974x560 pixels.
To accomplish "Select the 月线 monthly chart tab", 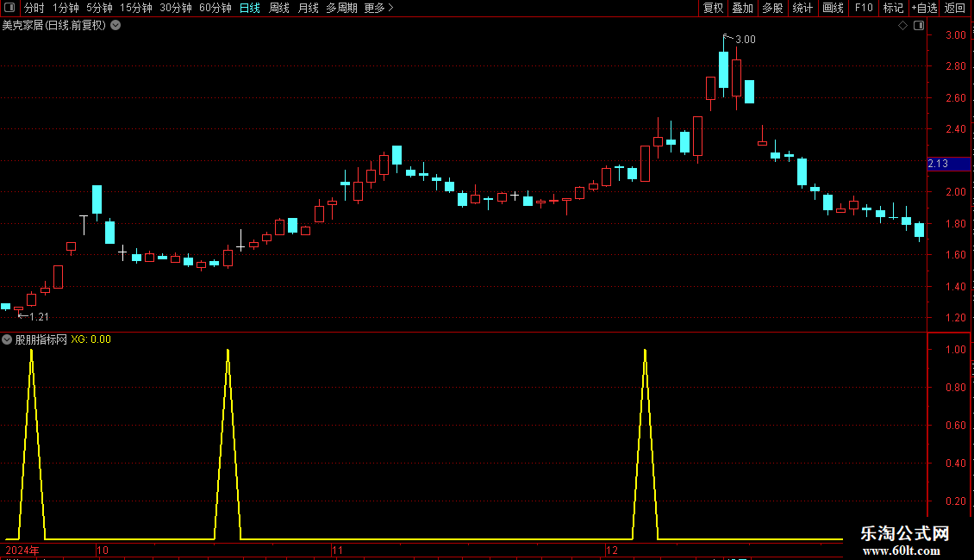I will (308, 8).
